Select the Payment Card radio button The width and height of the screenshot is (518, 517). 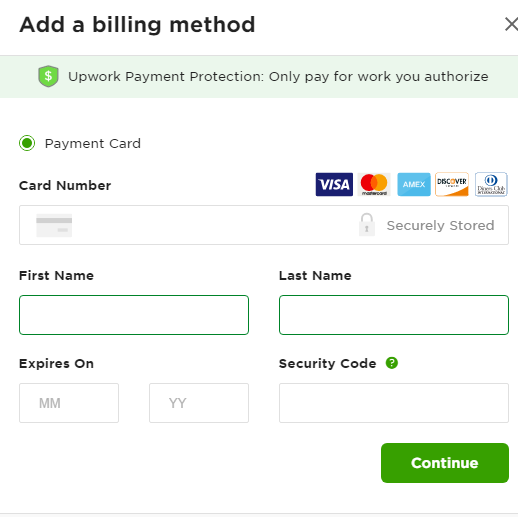pos(27,143)
